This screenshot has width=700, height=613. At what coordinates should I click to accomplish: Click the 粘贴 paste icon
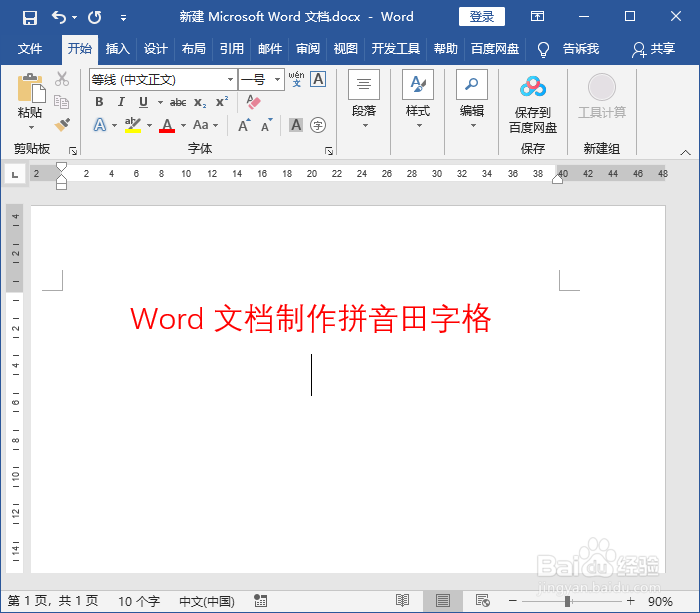pos(30,88)
